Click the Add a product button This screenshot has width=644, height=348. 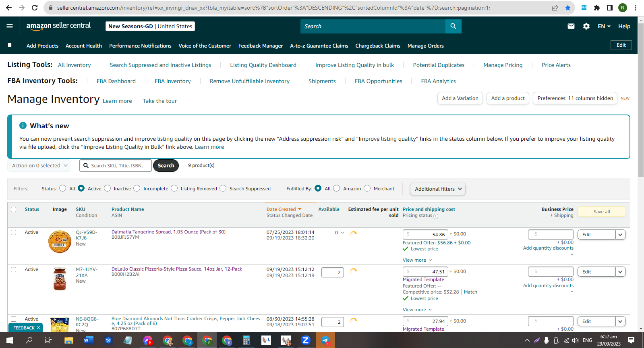(x=508, y=98)
